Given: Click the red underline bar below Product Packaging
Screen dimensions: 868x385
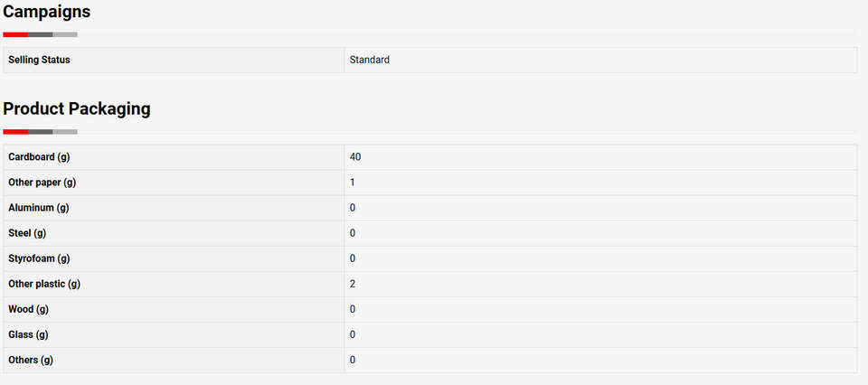Looking at the screenshot, I should click(x=15, y=132).
